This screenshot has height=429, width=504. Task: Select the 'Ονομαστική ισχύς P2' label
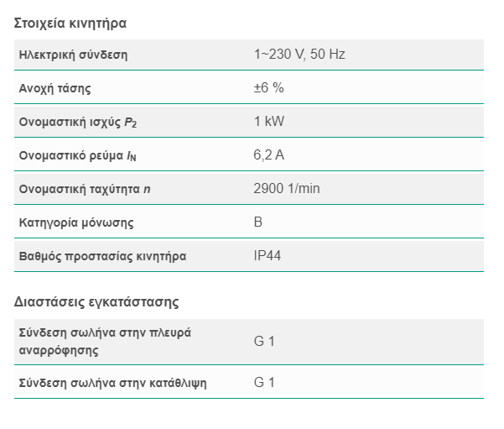(x=76, y=122)
